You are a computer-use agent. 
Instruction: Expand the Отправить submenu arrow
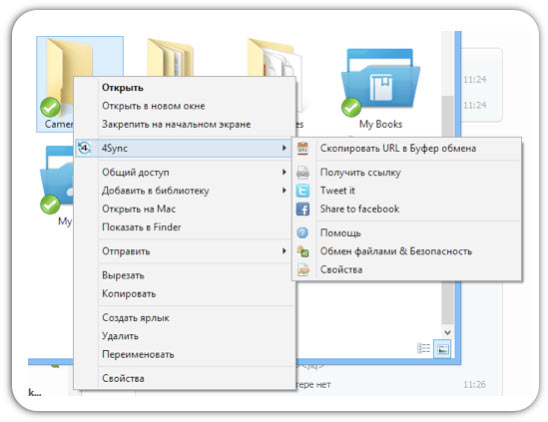tap(284, 251)
